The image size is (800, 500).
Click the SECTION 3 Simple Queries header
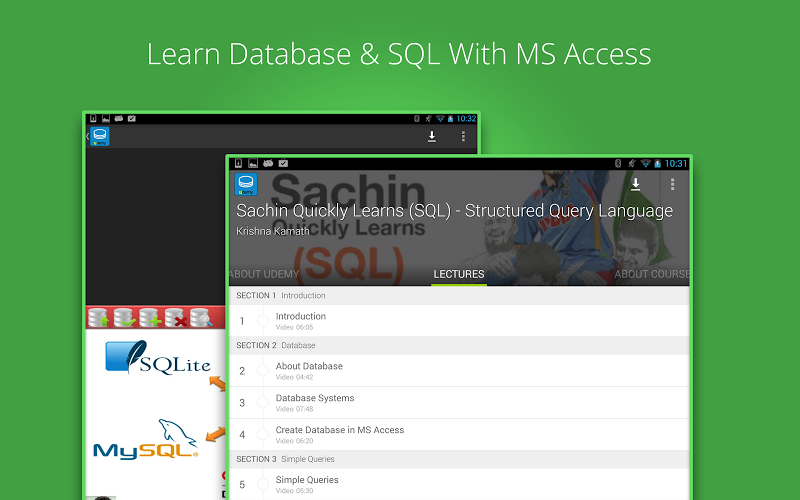(x=459, y=459)
